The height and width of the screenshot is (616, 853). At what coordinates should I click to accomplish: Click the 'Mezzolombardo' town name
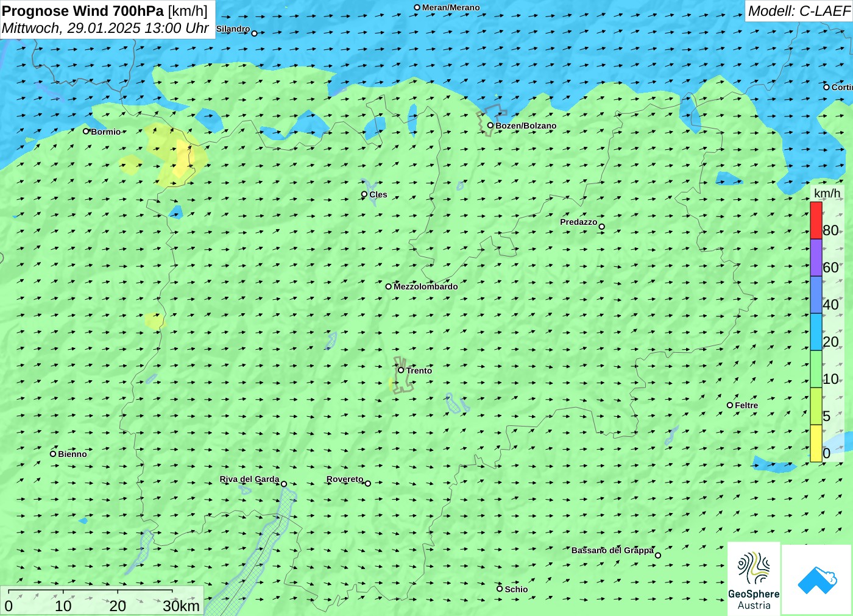coord(425,286)
